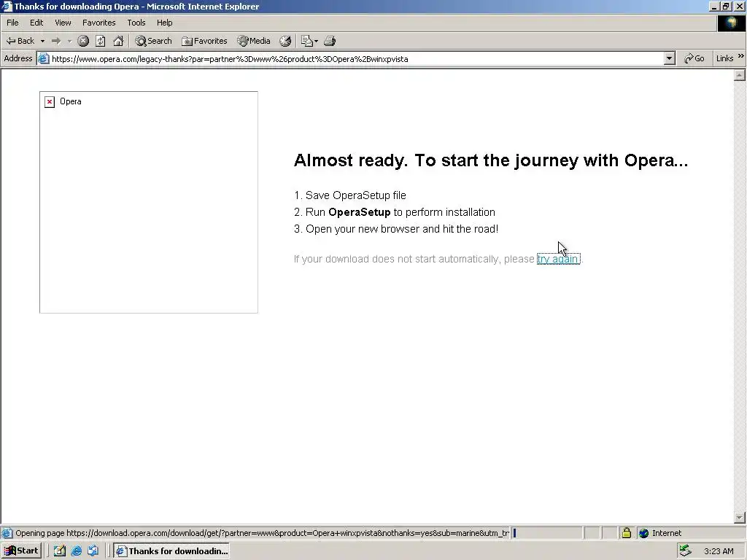This screenshot has width=747, height=560.
Task: Click the Back arrow toolbar button
Action: click(20, 41)
